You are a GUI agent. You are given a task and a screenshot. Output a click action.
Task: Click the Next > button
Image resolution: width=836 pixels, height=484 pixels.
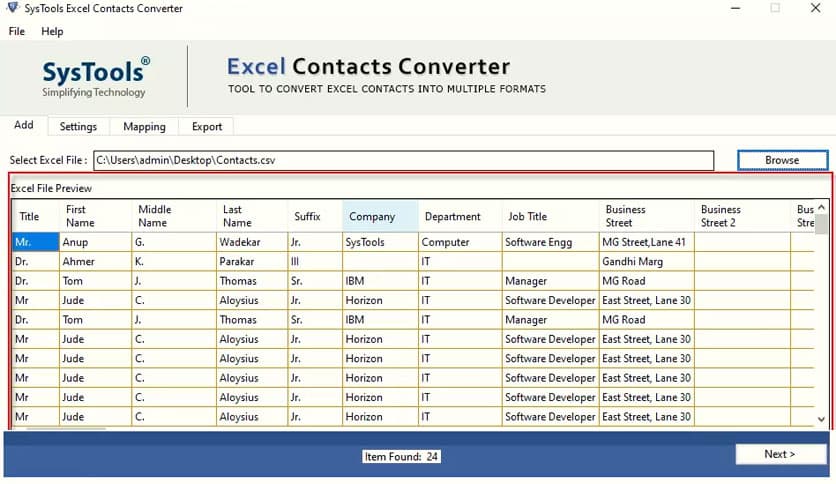(x=779, y=454)
